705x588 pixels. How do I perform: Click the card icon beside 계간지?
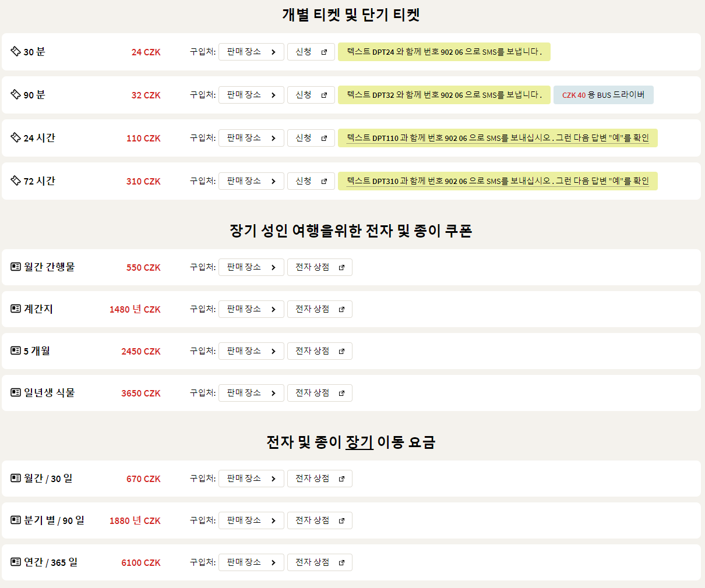pos(16,309)
